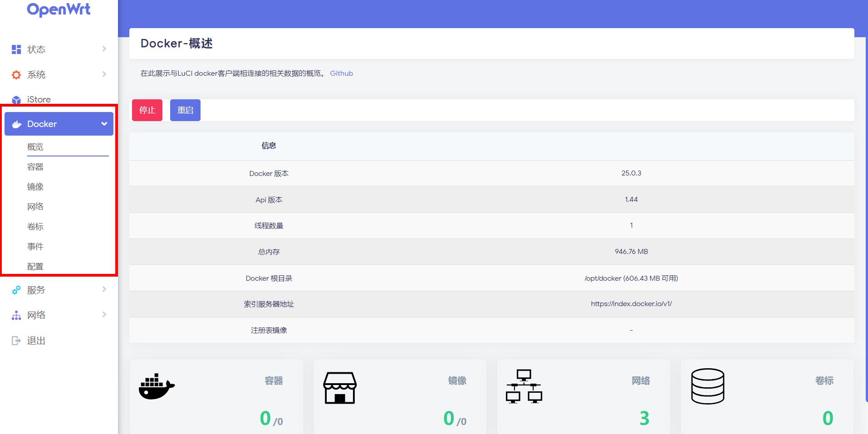
Task: Click the 网络 count 3
Action: pyautogui.click(x=644, y=418)
